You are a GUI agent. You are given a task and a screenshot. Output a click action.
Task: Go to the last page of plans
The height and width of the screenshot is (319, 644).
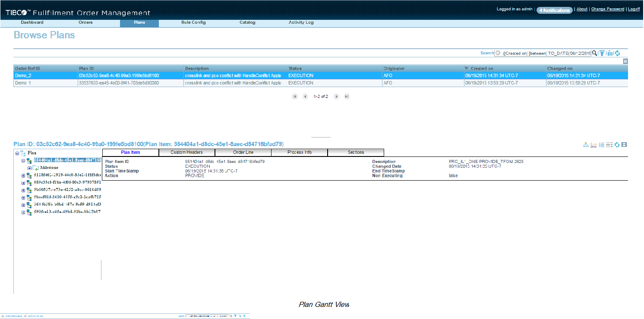(347, 97)
